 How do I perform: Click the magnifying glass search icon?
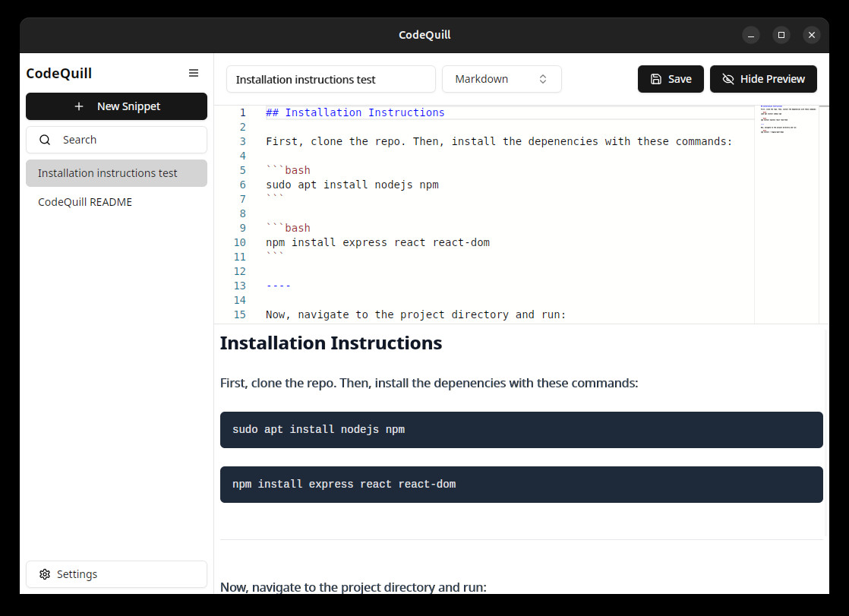45,140
